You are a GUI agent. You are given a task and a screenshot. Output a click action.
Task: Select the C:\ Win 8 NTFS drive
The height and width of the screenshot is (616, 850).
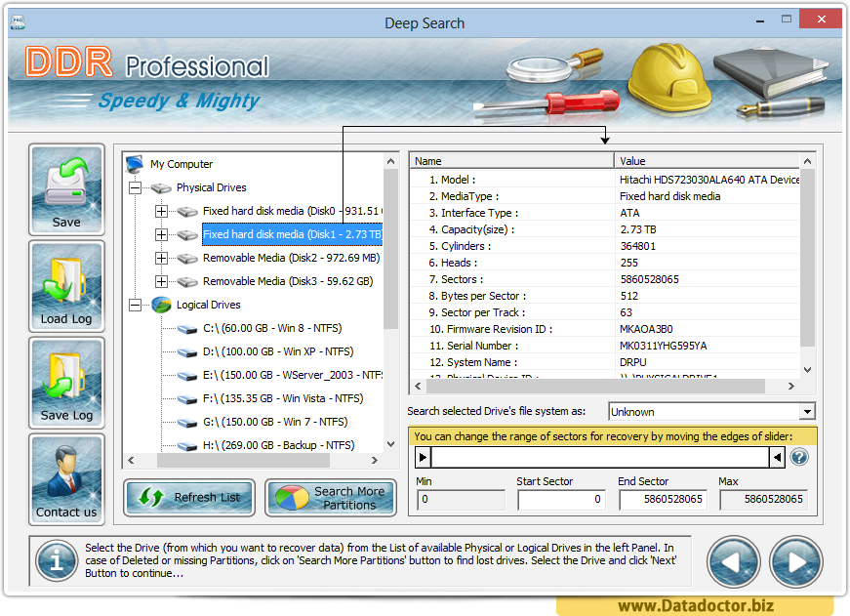coord(272,328)
